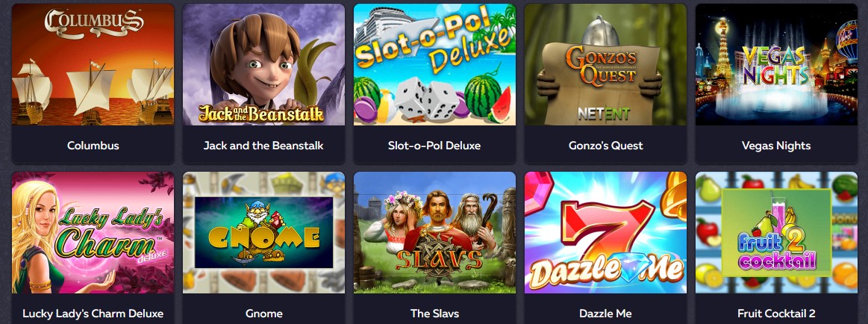
Task: Click The Slavs caption text
Action: click(x=434, y=314)
